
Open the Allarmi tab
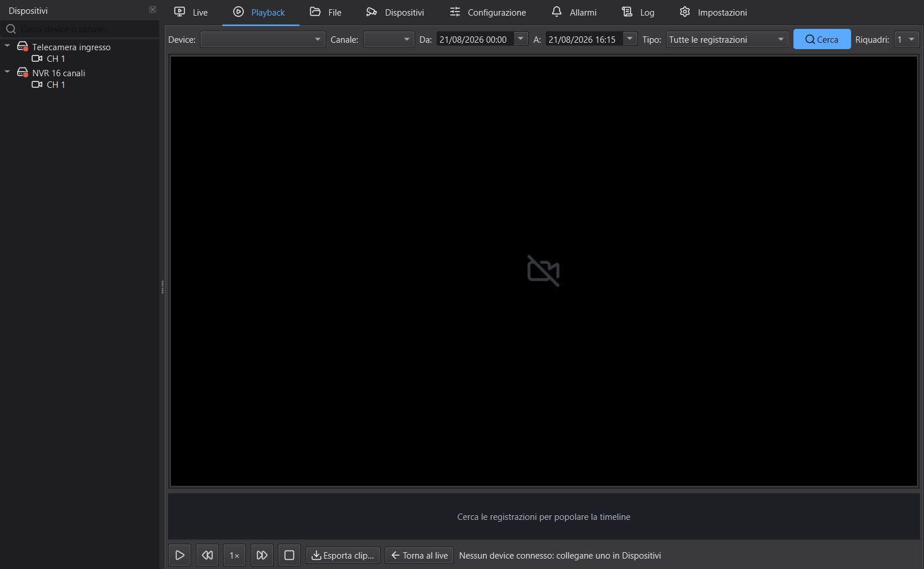(x=573, y=12)
